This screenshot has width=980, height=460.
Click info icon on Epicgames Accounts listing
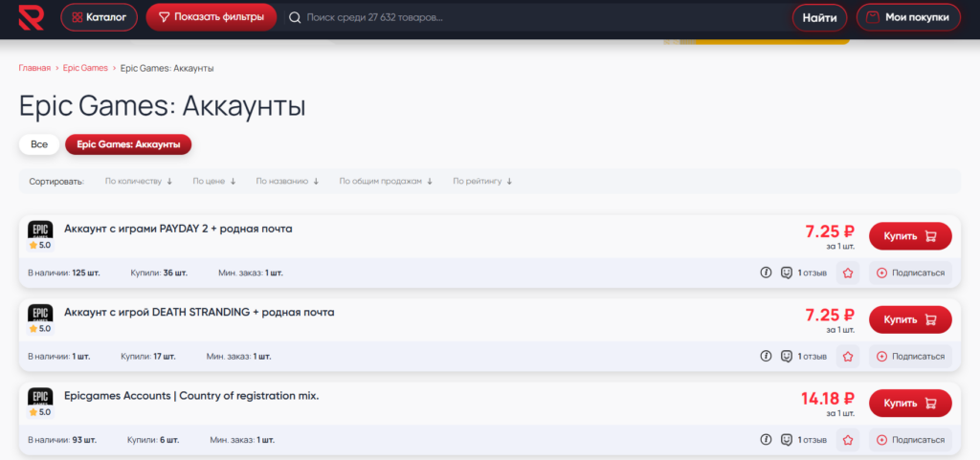(766, 440)
